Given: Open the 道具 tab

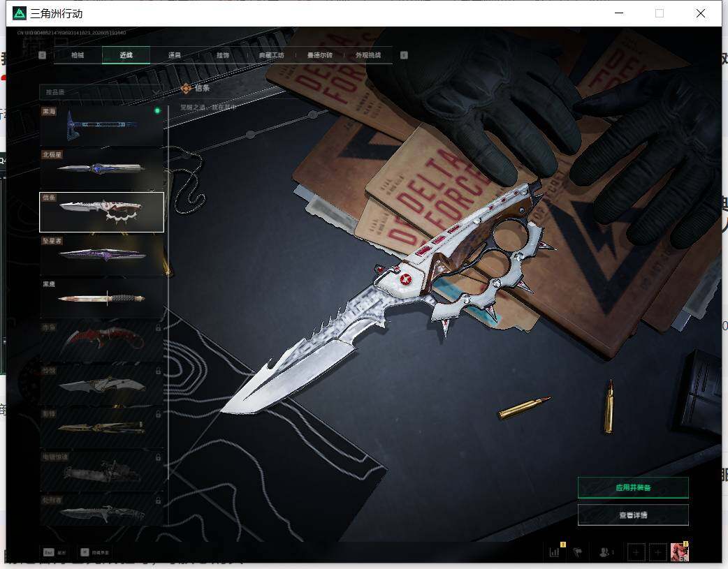Looking at the screenshot, I should pos(175,55).
